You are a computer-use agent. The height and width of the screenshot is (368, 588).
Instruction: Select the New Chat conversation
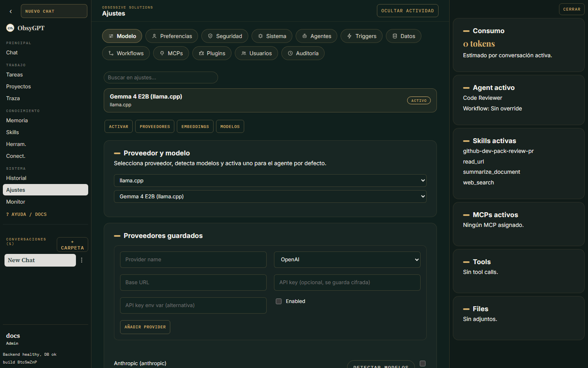[40, 260]
